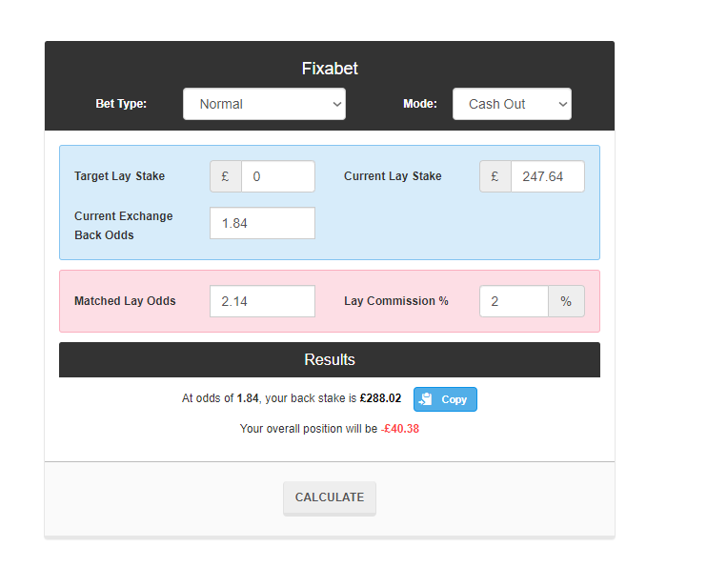Image resolution: width=707 pixels, height=588 pixels.
Task: Click the Current Lay Stake input field
Action: click(x=548, y=176)
